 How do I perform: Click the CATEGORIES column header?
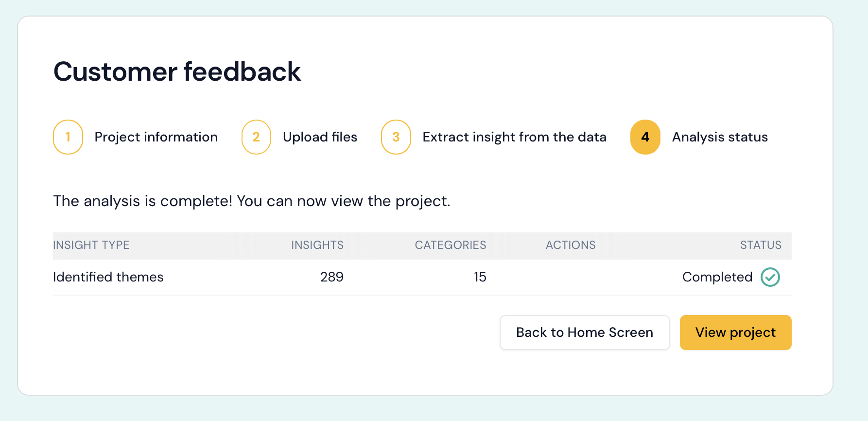(x=450, y=245)
